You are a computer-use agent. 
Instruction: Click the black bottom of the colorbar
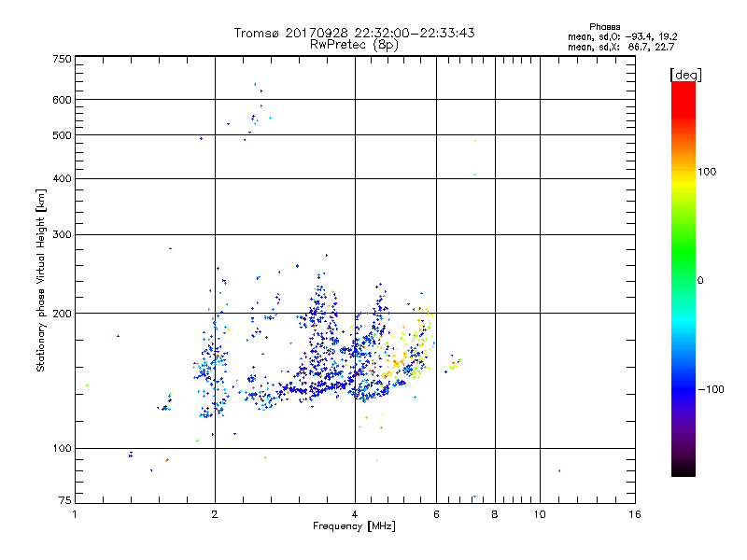684,469
